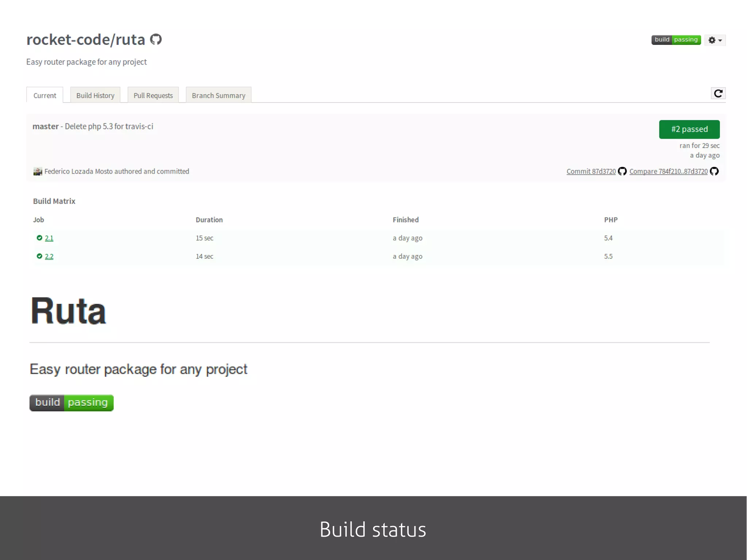Click green passed icon for job 2.1

(39, 238)
